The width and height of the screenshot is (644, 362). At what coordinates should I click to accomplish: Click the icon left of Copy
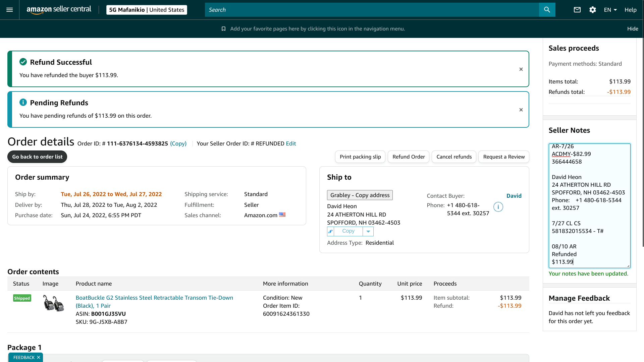point(330,231)
